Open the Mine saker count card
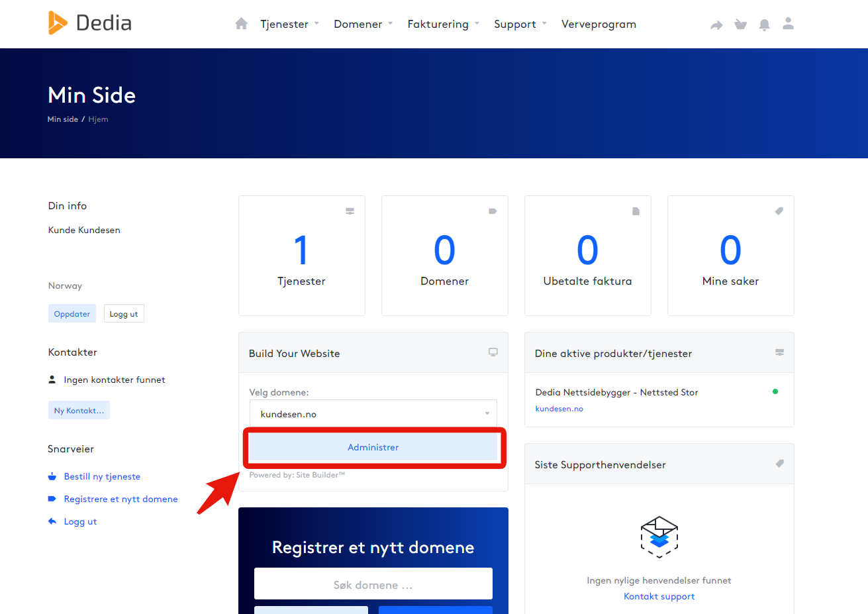The height and width of the screenshot is (614, 868). pyautogui.click(x=731, y=256)
